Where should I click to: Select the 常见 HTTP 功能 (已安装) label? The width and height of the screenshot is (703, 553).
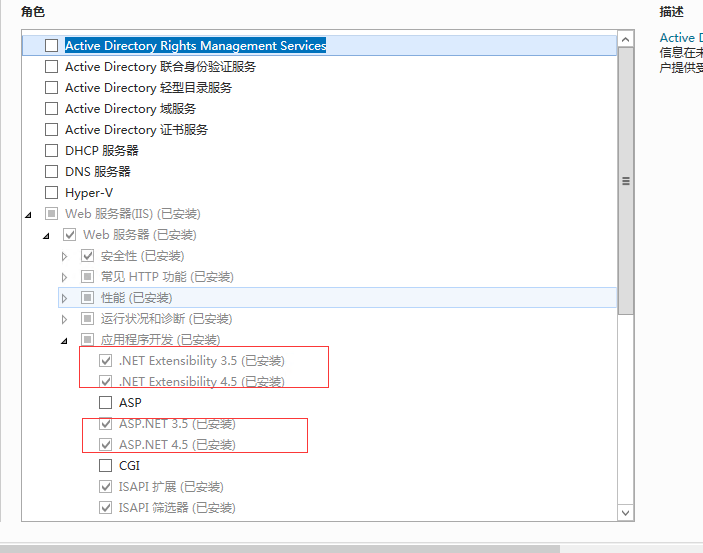pyautogui.click(x=167, y=277)
